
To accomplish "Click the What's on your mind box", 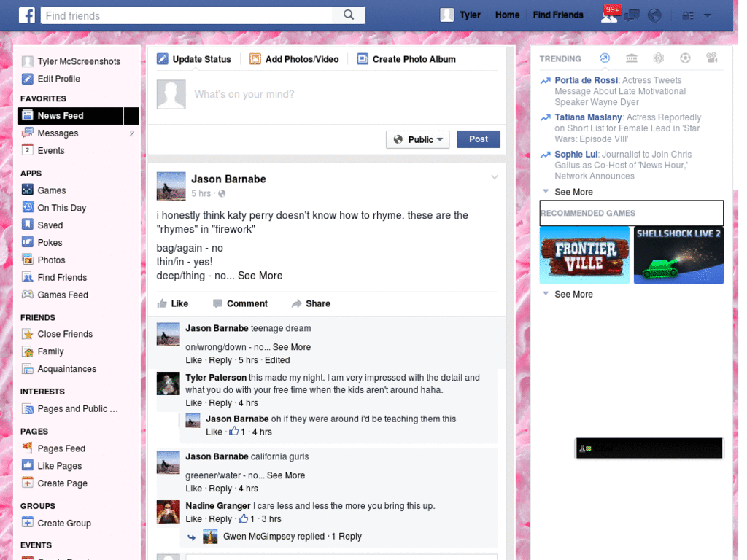I will [x=327, y=94].
